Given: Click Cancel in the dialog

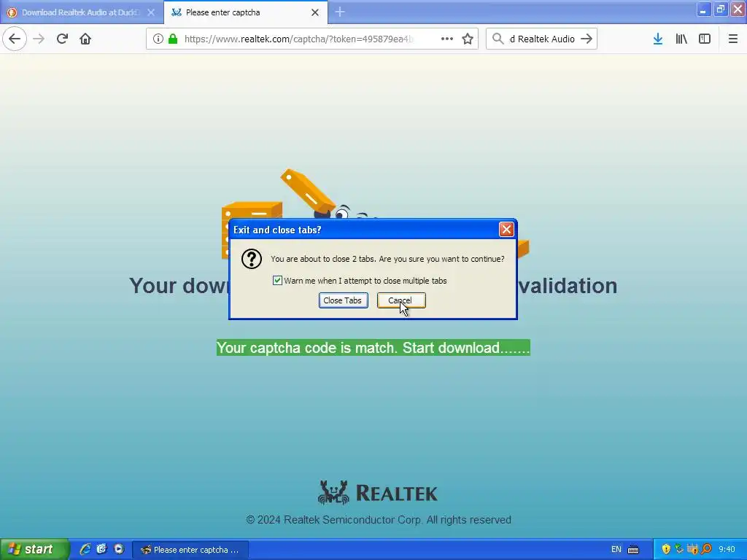Looking at the screenshot, I should pyautogui.click(x=401, y=300).
